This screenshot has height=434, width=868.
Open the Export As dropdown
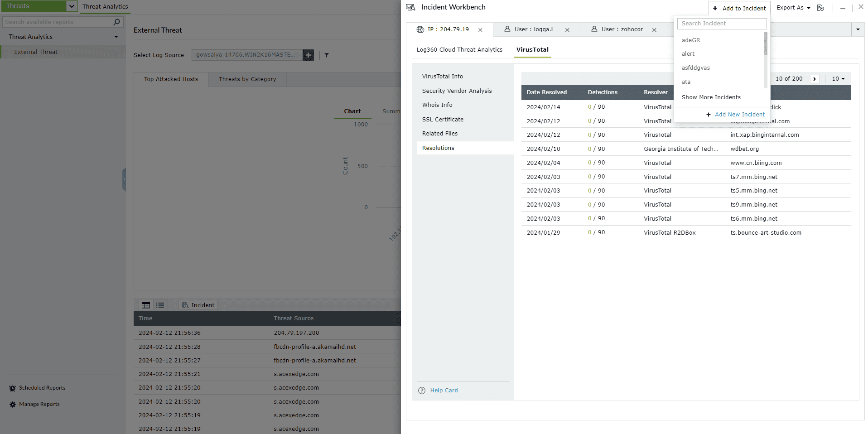pyautogui.click(x=793, y=8)
